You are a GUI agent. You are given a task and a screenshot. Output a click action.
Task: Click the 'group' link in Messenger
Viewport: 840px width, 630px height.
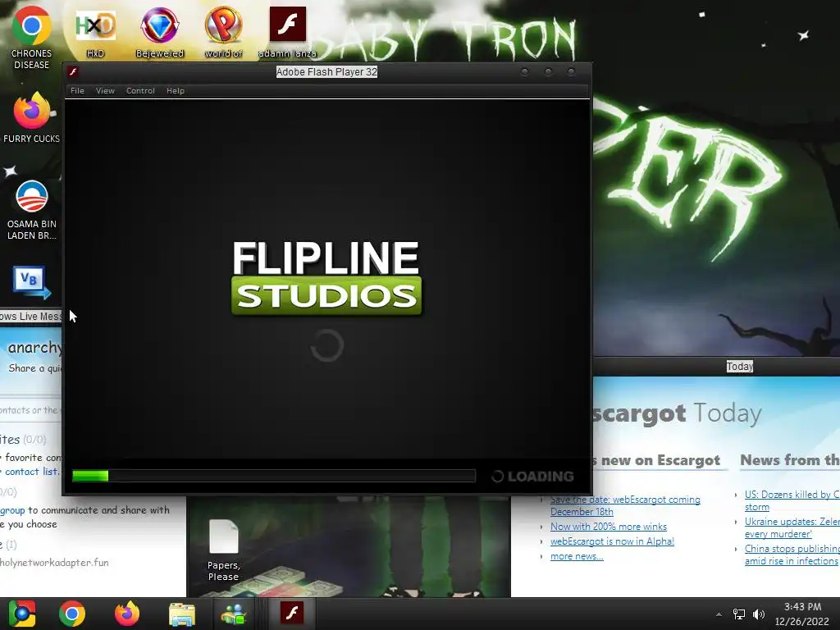12,510
